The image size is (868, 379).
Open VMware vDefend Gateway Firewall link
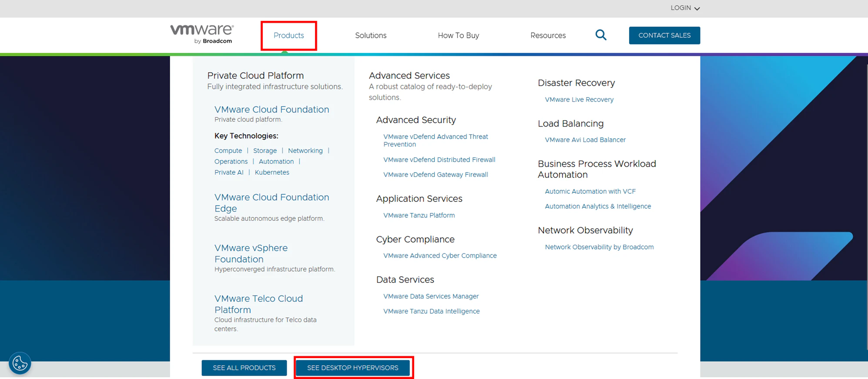(x=436, y=175)
